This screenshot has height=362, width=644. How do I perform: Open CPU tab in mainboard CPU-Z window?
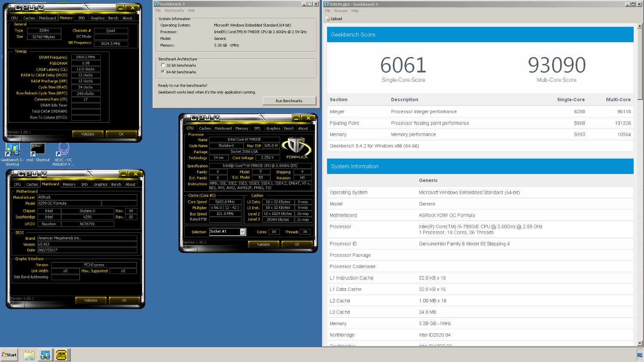(17, 184)
